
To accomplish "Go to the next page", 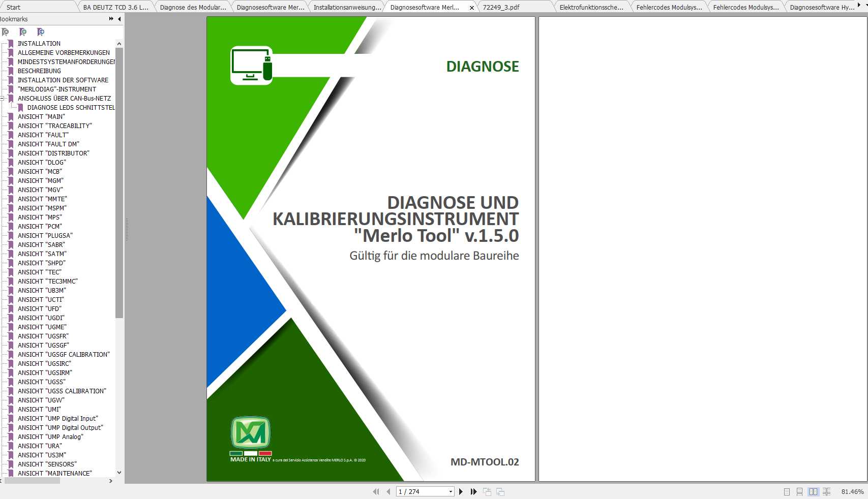I will [x=461, y=491].
